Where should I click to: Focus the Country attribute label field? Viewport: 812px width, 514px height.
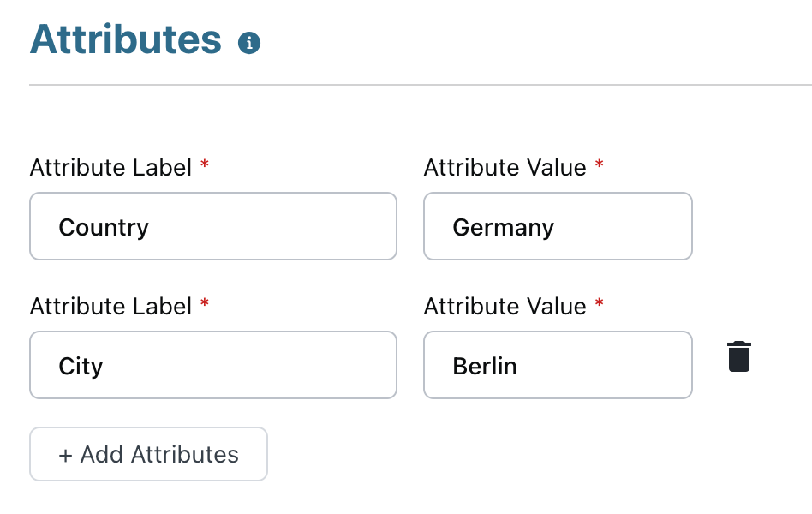point(212,226)
